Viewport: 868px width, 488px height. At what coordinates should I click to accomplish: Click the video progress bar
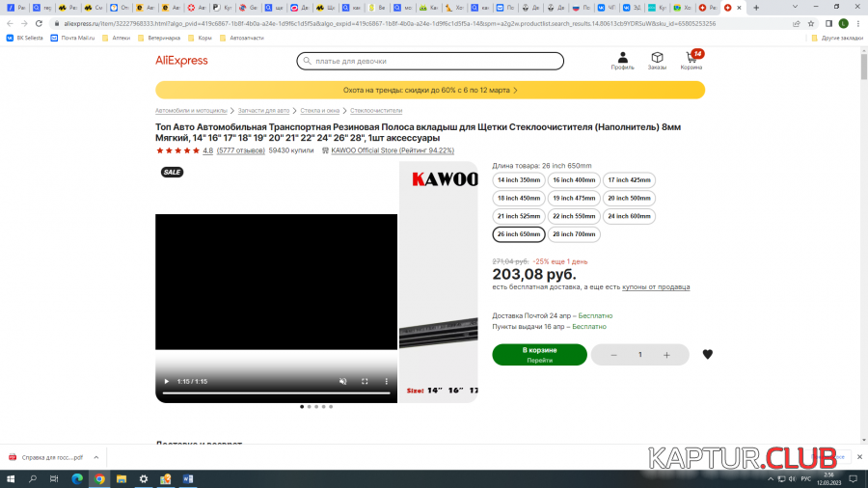point(275,393)
